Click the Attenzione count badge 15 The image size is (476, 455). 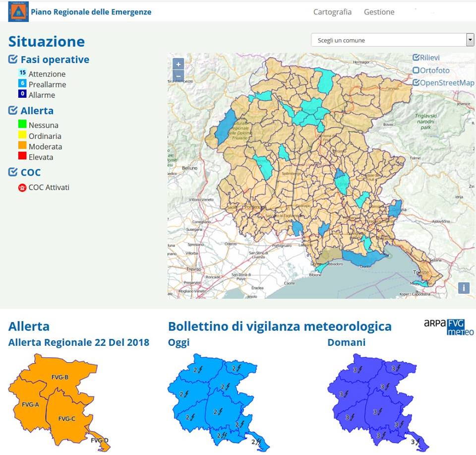point(22,73)
